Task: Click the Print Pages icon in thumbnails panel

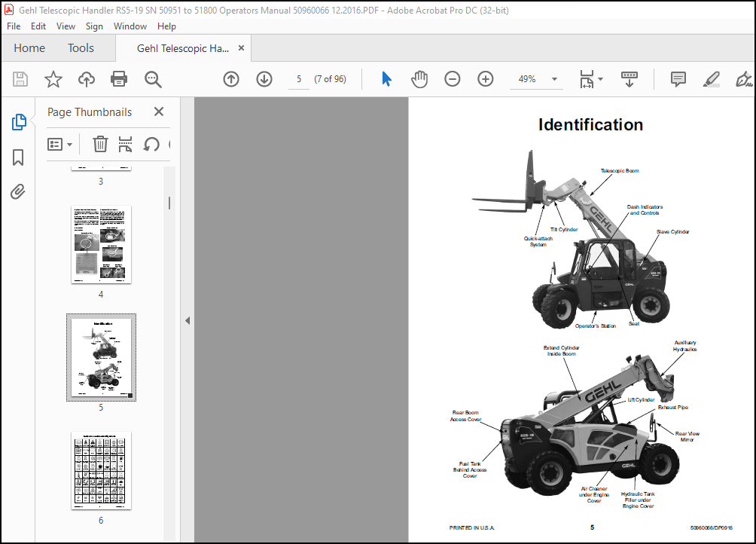Action: coord(125,144)
